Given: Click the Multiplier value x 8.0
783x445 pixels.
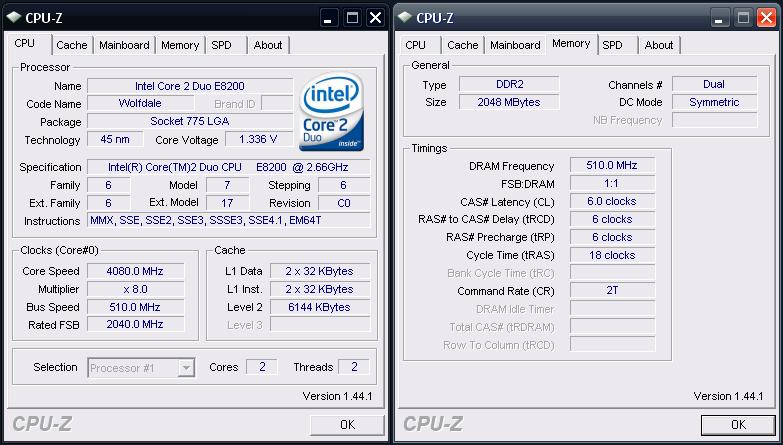Looking at the screenshot, I should [135, 289].
